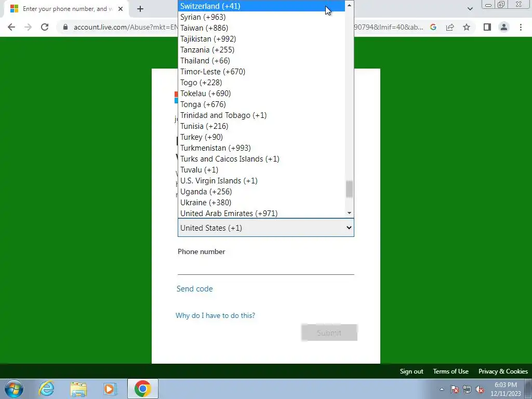Open clock showing 6:03 PM
This screenshot has width=532, height=399.
pos(506,389)
